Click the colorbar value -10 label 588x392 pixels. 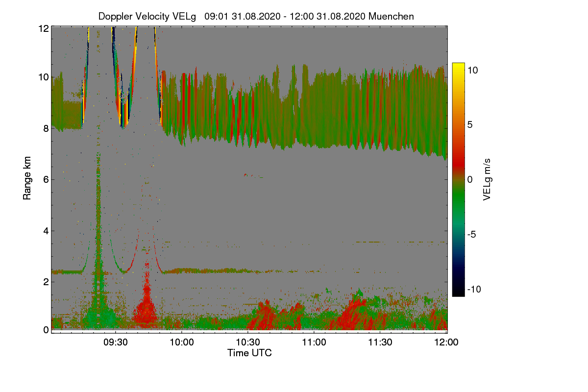474,289
